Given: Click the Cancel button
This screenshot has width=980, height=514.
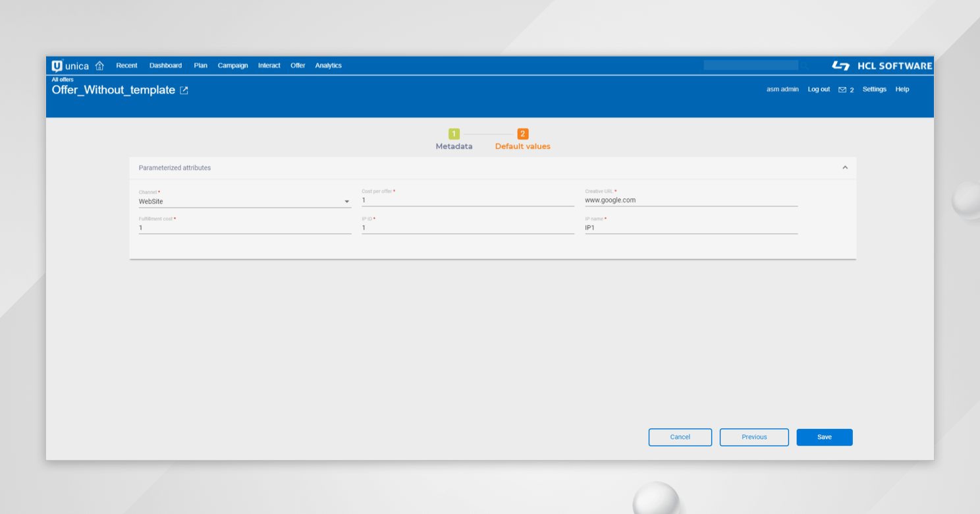Looking at the screenshot, I should tap(680, 437).
